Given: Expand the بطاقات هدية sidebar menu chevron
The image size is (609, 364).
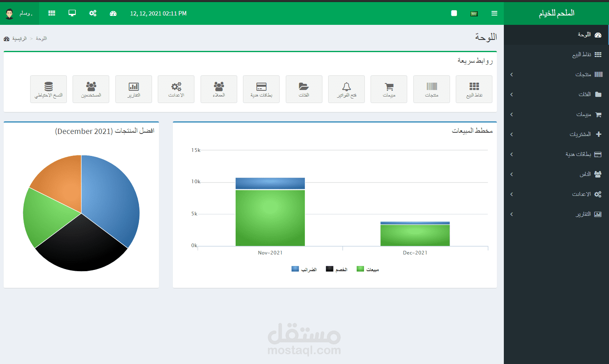Looking at the screenshot, I should [512, 154].
